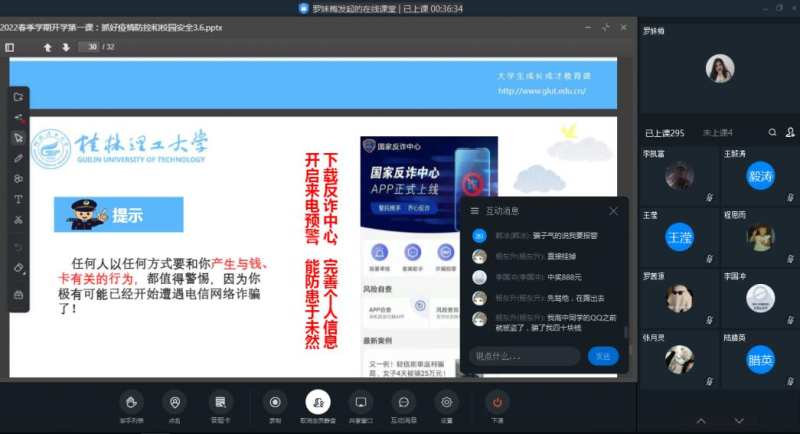This screenshot has width=800, height=434.
Task: Click the 点名 roll call icon
Action: (176, 402)
